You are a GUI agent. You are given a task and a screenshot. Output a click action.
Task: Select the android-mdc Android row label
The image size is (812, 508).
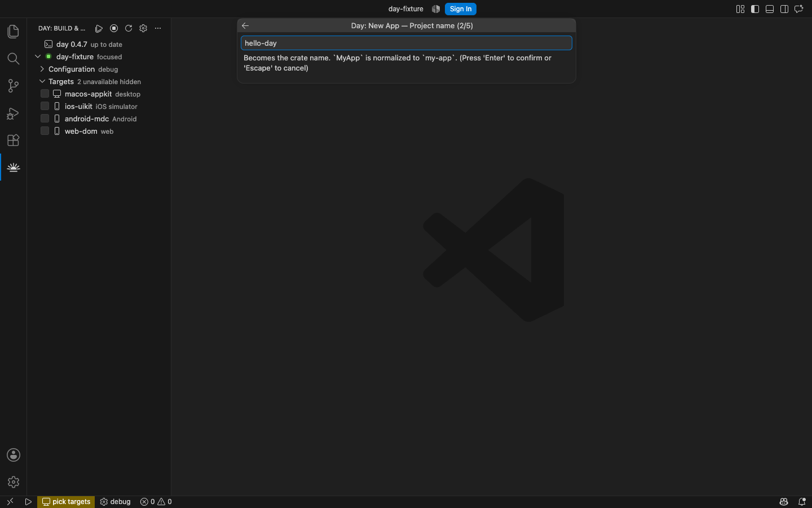(x=100, y=119)
